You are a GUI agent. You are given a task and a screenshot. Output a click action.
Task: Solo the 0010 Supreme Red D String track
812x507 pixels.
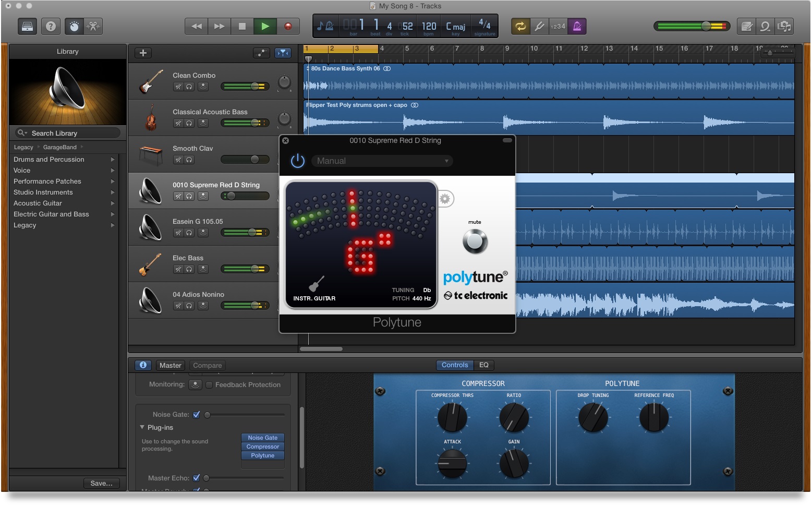(189, 196)
